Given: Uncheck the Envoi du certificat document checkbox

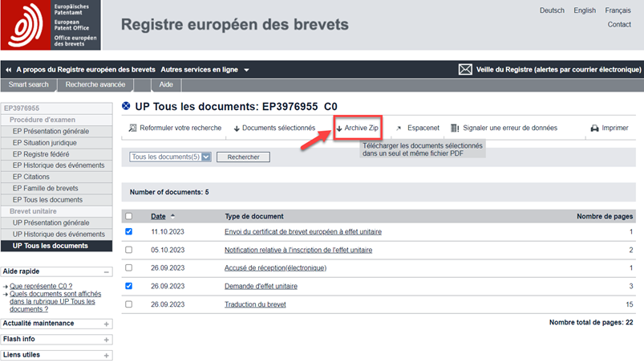Looking at the screenshot, I should coord(129,231).
